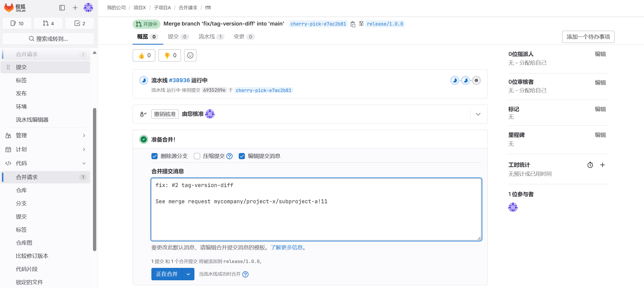Click the 撤销核准 button
Image resolution: width=644 pixels, height=288 pixels.
tap(165, 114)
